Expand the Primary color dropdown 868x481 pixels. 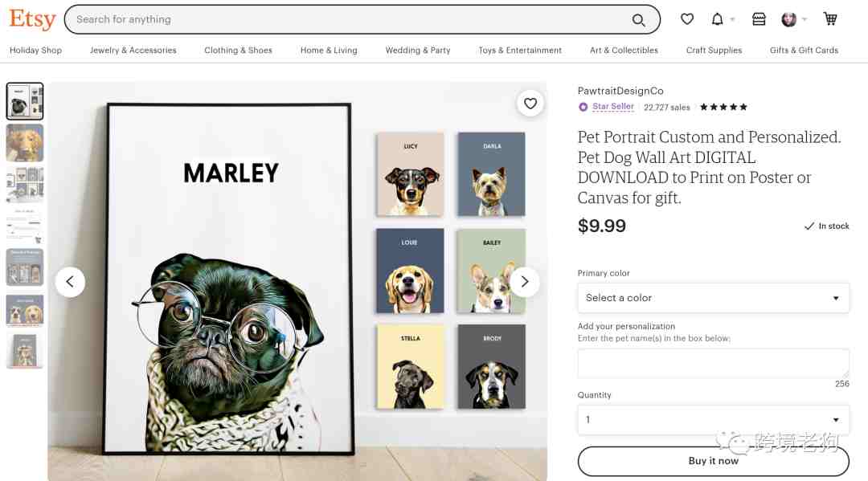point(713,298)
